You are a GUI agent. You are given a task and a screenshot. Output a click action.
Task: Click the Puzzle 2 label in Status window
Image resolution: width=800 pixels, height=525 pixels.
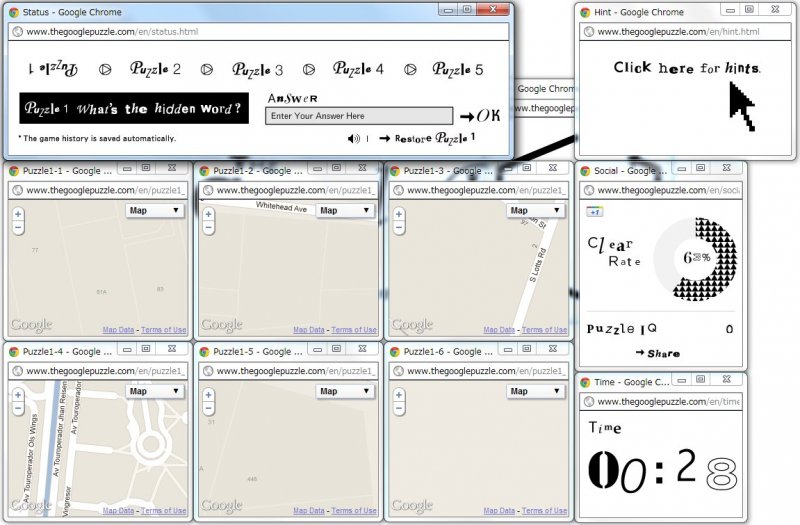[x=155, y=69]
